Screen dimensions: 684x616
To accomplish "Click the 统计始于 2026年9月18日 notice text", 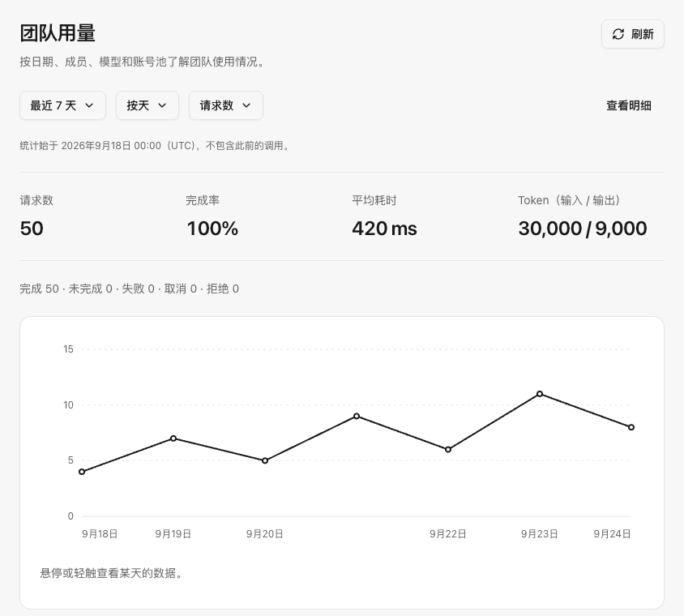I will click(x=156, y=145).
